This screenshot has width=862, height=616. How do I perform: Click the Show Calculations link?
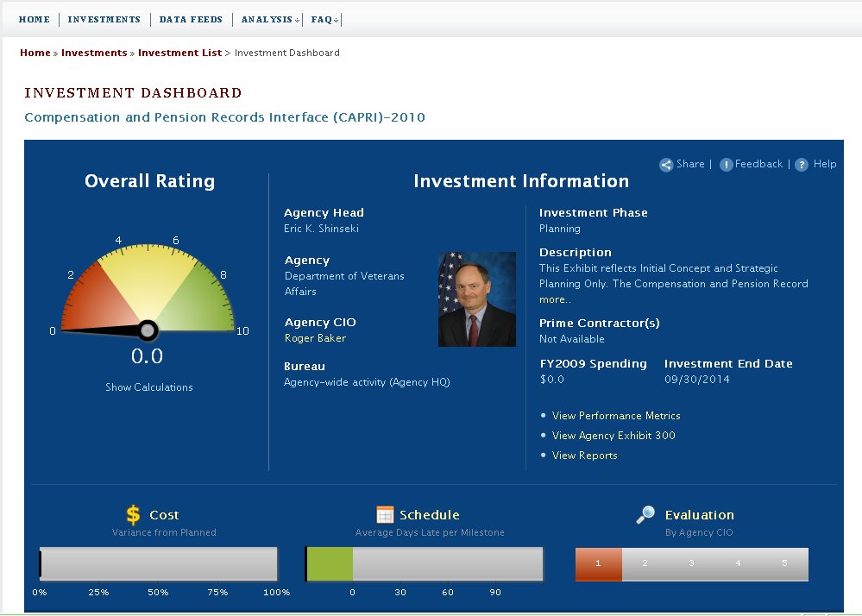point(149,387)
